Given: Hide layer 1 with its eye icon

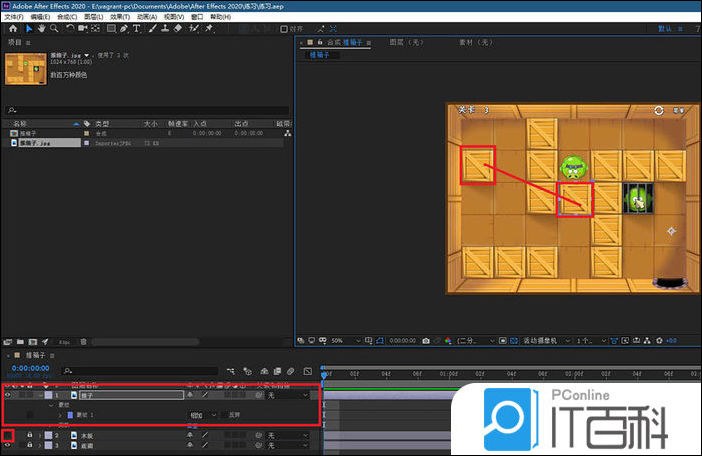Looking at the screenshot, I should pyautogui.click(x=8, y=395).
